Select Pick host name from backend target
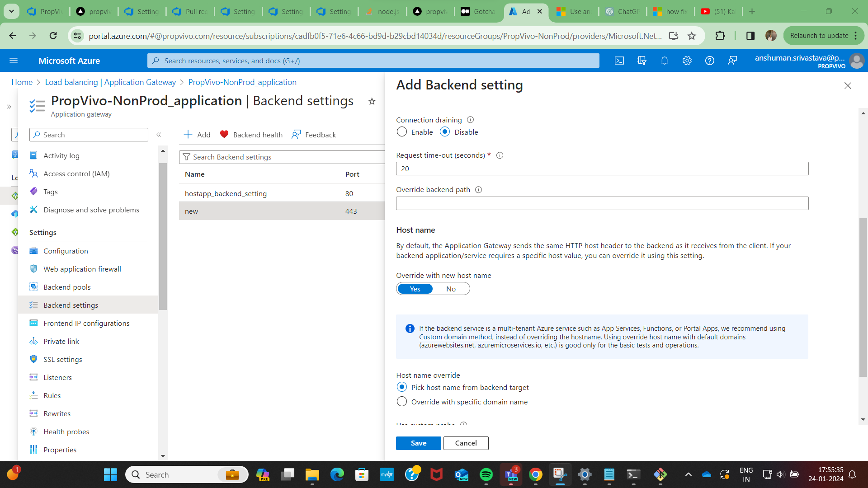This screenshot has height=488, width=868. [x=401, y=387]
